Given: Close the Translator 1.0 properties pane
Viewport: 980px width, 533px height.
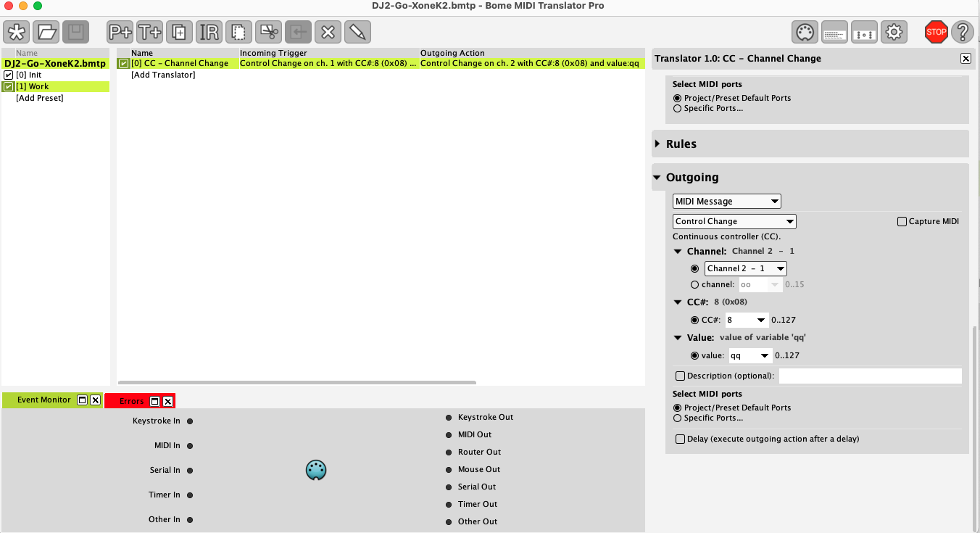Looking at the screenshot, I should click(x=966, y=59).
